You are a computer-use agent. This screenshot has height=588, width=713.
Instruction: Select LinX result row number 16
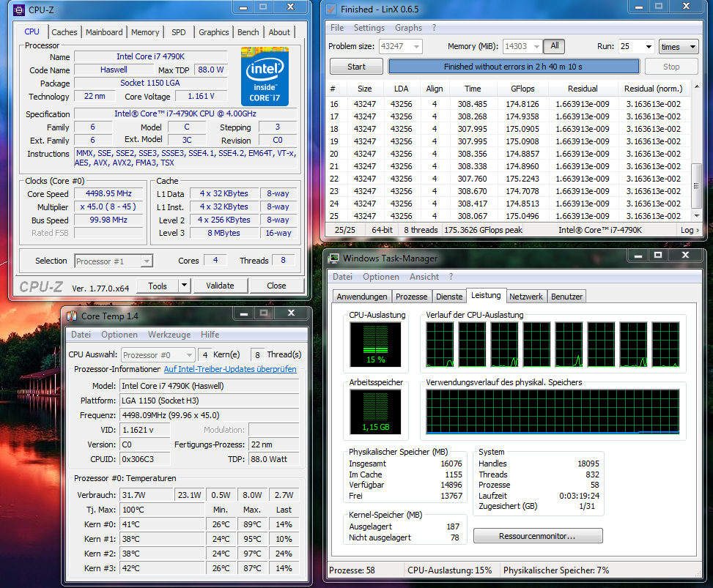pos(508,104)
